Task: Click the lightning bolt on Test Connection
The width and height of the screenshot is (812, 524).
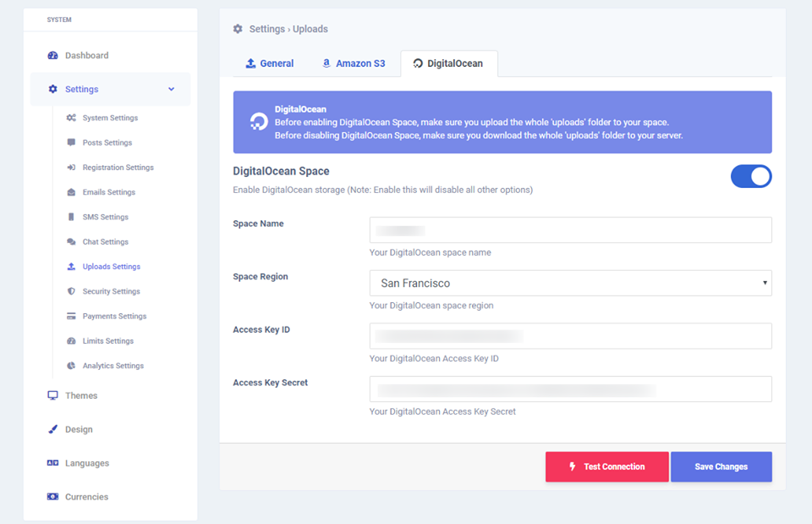Action: 573,466
